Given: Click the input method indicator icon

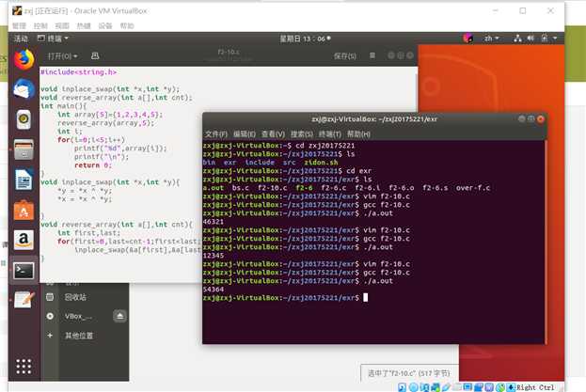Looking at the screenshot, I should [468, 39].
